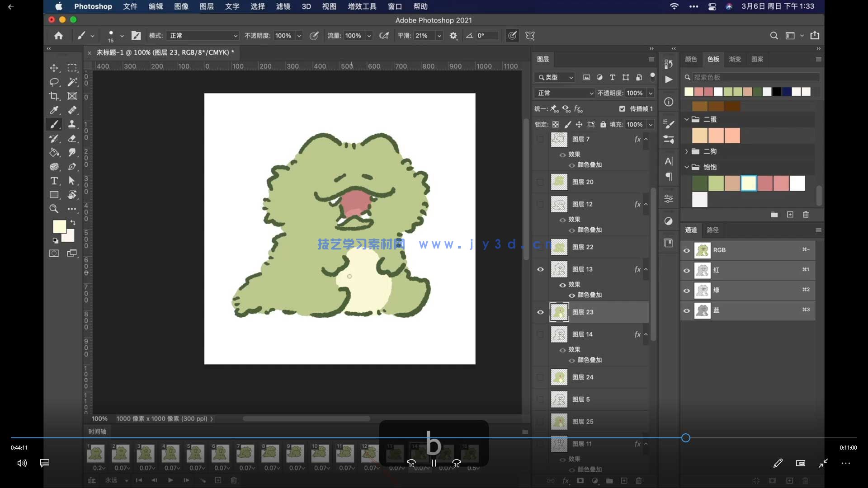Switch to the 渐变 panel tab
868x488 pixels.
pyautogui.click(x=735, y=59)
